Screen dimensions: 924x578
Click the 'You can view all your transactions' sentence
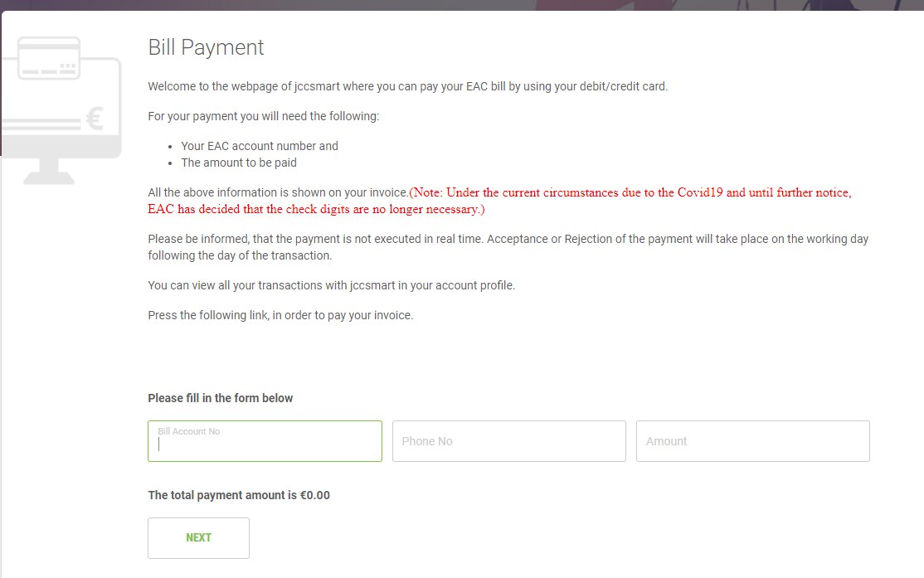(331, 285)
